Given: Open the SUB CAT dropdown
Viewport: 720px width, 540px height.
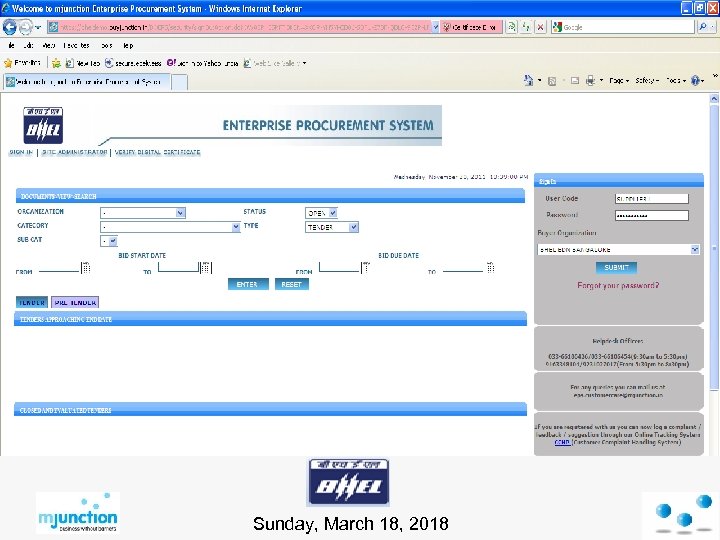Looking at the screenshot, I should 109,241.
